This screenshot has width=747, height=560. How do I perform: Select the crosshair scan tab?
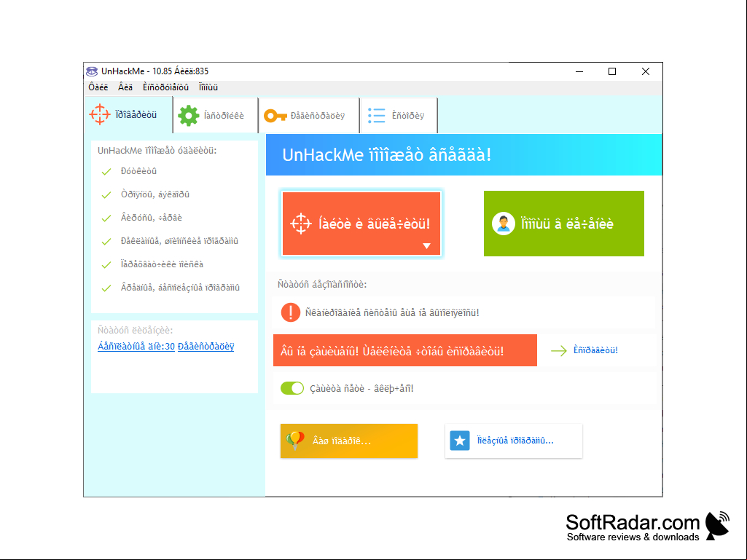point(128,115)
